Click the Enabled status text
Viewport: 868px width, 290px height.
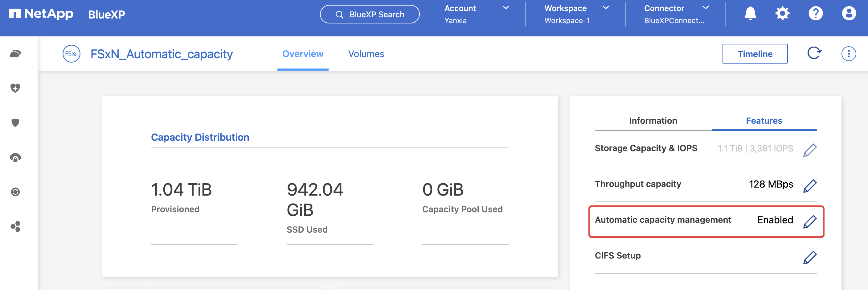[x=775, y=220]
